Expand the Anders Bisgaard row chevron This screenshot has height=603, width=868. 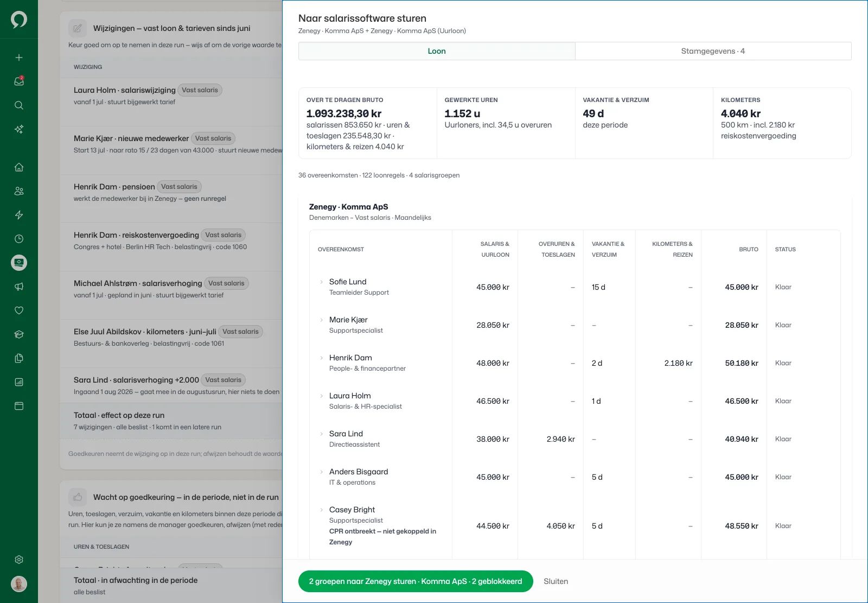(x=322, y=472)
